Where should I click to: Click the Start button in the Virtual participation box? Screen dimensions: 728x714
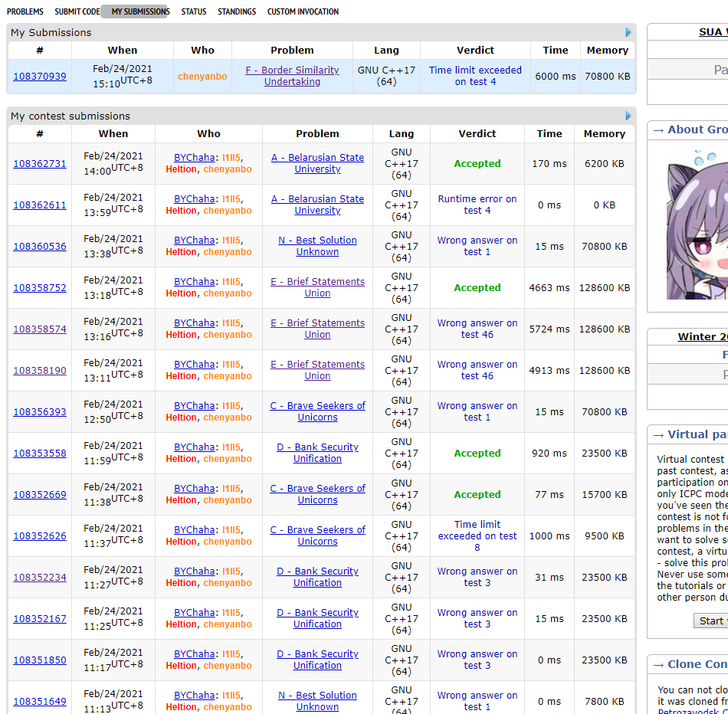click(710, 621)
